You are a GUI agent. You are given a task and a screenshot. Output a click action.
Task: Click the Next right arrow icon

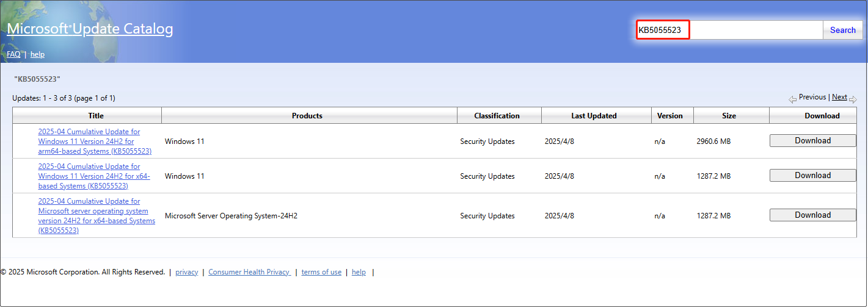pos(853,99)
